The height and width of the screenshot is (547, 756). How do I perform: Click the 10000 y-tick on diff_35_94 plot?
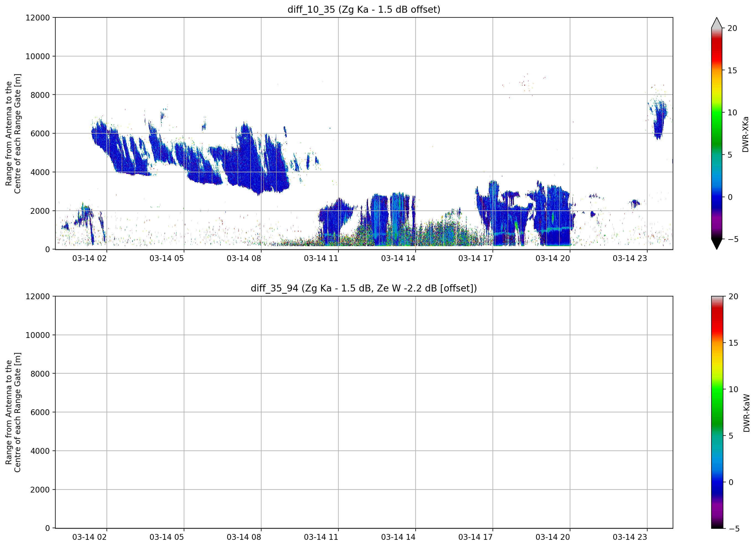click(x=38, y=335)
